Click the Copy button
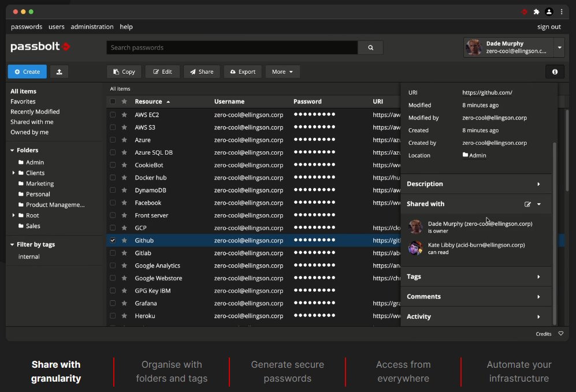The image size is (576, 392). pyautogui.click(x=124, y=72)
